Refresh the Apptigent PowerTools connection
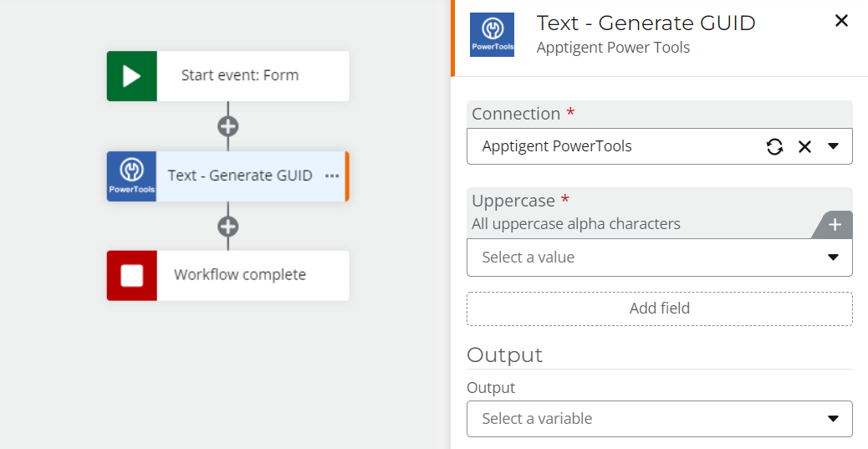868x449 pixels. coord(774,146)
